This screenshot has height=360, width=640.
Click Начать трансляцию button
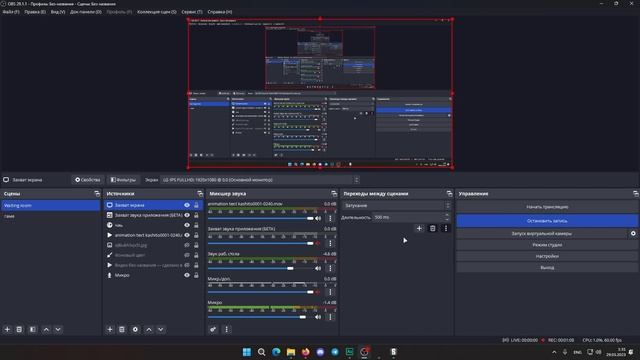547,207
